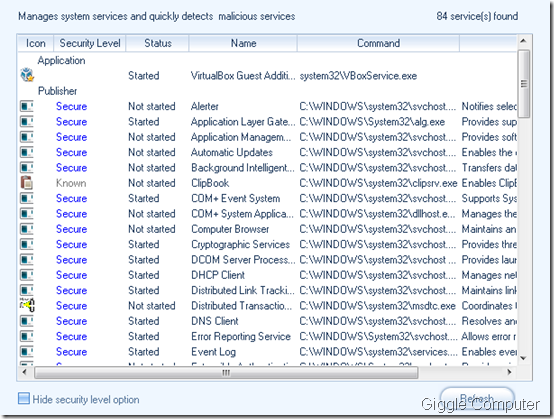This screenshot has width=554, height=419.
Task: Click the icon in the Alerter row
Action: point(26,106)
